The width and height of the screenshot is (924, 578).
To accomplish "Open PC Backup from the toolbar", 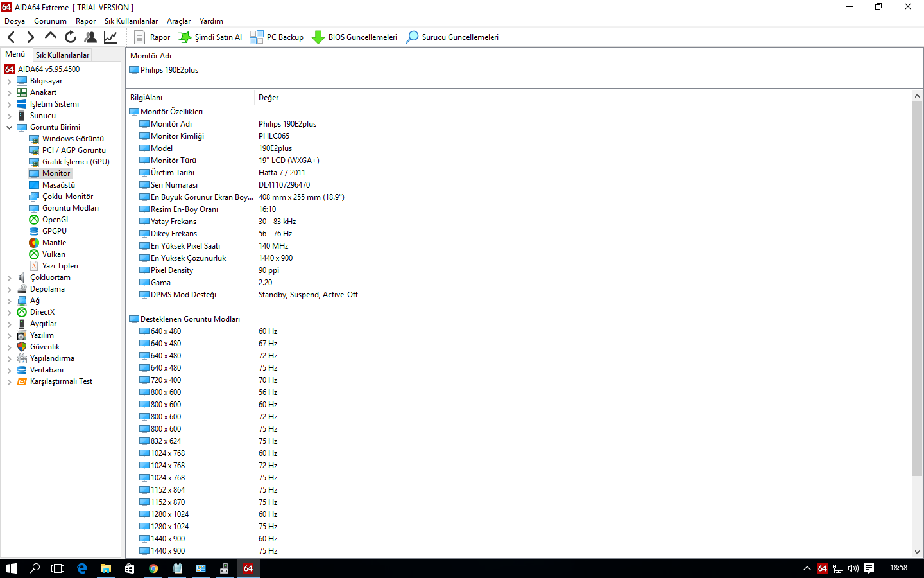I will [277, 37].
